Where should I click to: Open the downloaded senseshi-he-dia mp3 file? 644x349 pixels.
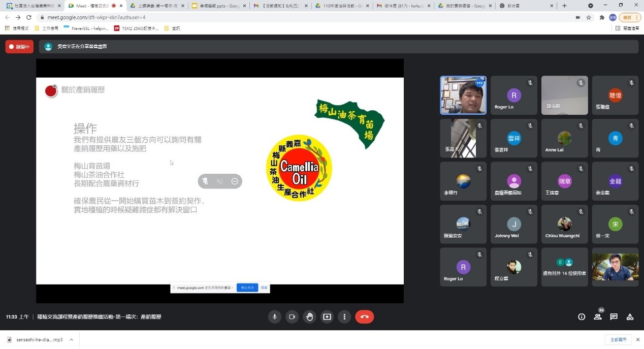click(x=35, y=339)
